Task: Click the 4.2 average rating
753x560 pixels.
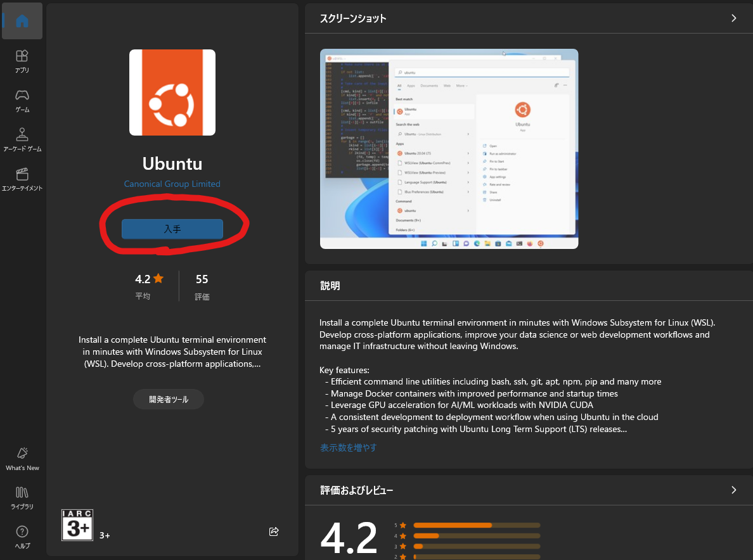Action: 150,279
